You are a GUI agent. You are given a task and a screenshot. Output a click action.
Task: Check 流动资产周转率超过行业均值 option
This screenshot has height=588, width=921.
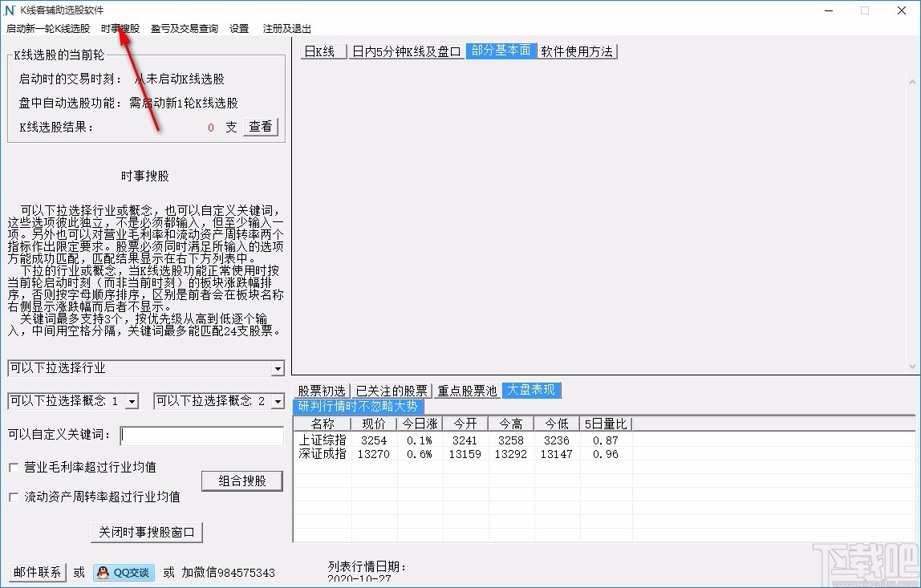[x=13, y=496]
